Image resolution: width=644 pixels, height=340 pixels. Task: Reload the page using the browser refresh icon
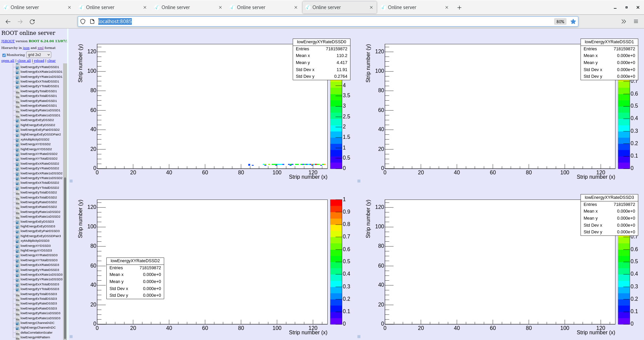(32, 21)
